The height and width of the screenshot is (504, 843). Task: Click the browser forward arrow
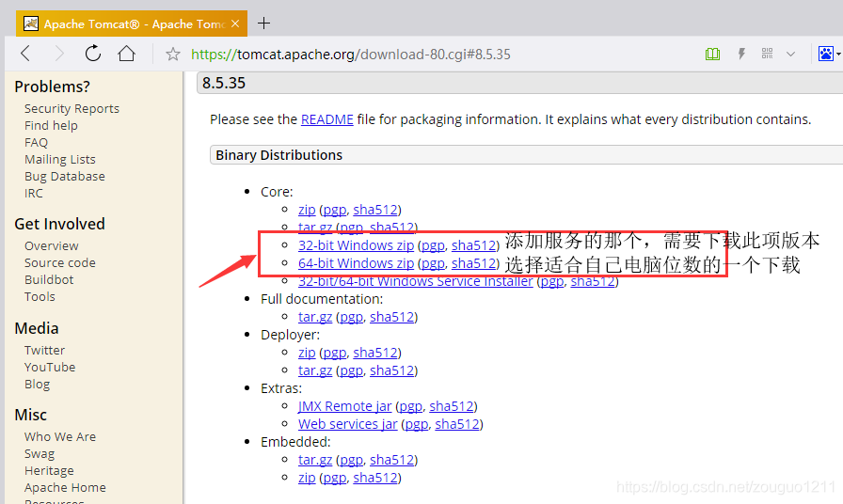coord(59,54)
